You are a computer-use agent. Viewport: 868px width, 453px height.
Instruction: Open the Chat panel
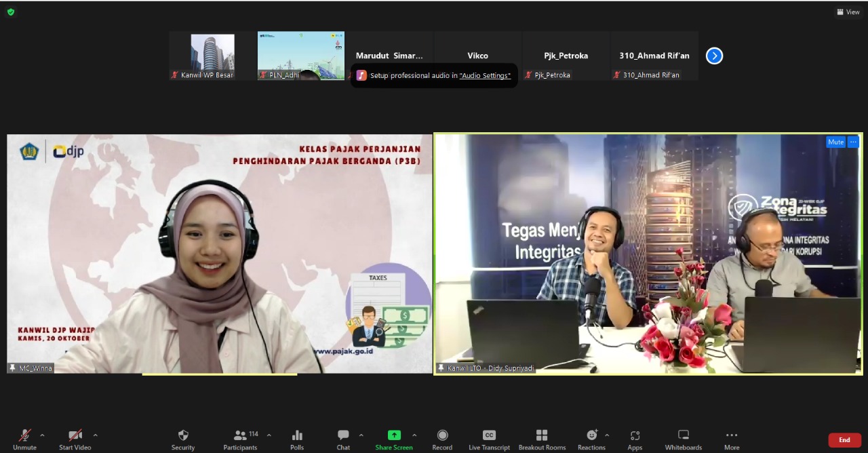(x=343, y=435)
